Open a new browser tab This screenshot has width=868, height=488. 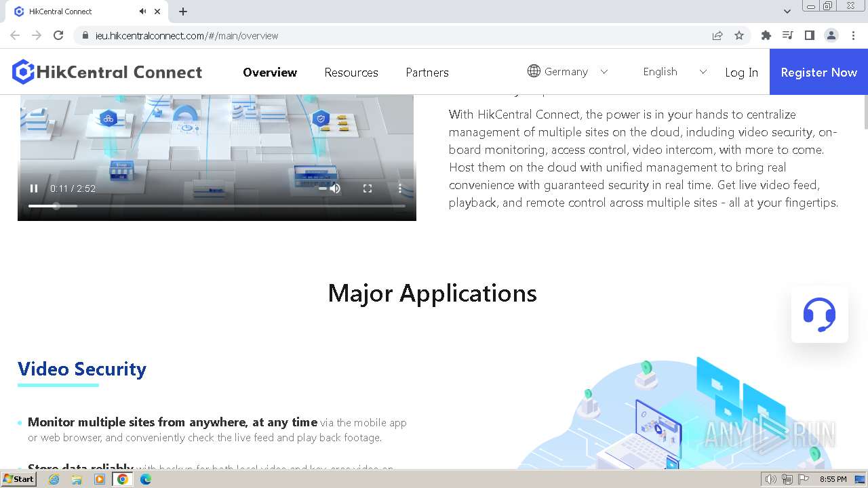click(x=183, y=12)
